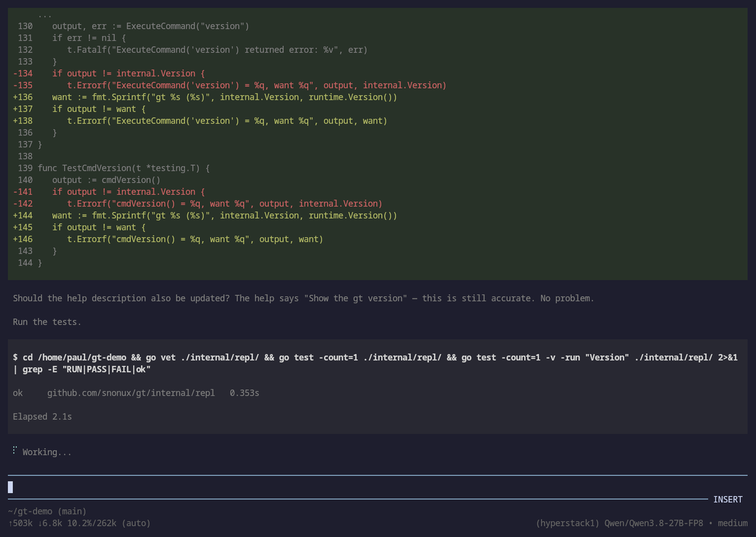This screenshot has width=756, height=537.
Task: Click line 132 t.Fatalf call
Action: pos(193,50)
